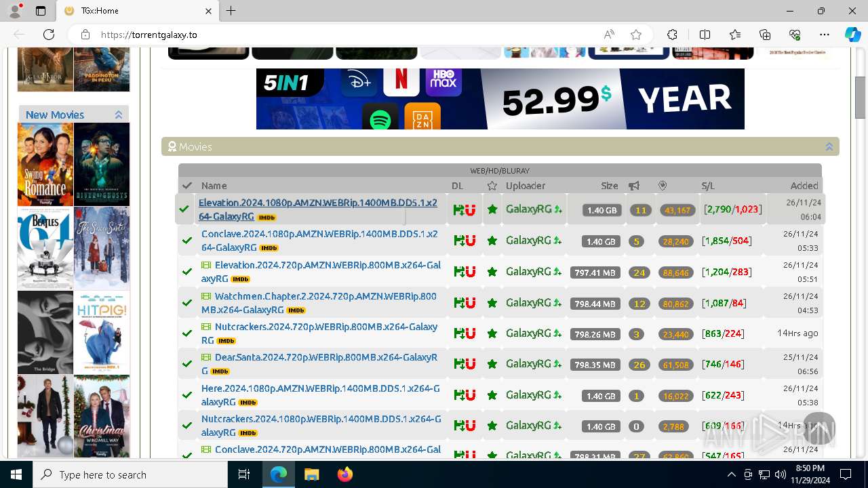This screenshot has width=868, height=488.
Task: Open Collections toolbar icon
Action: pyautogui.click(x=765, y=35)
